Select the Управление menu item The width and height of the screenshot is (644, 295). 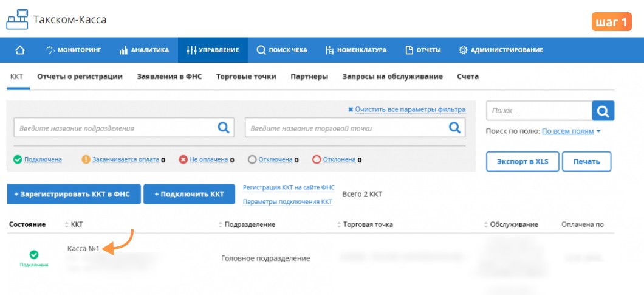[x=213, y=50]
